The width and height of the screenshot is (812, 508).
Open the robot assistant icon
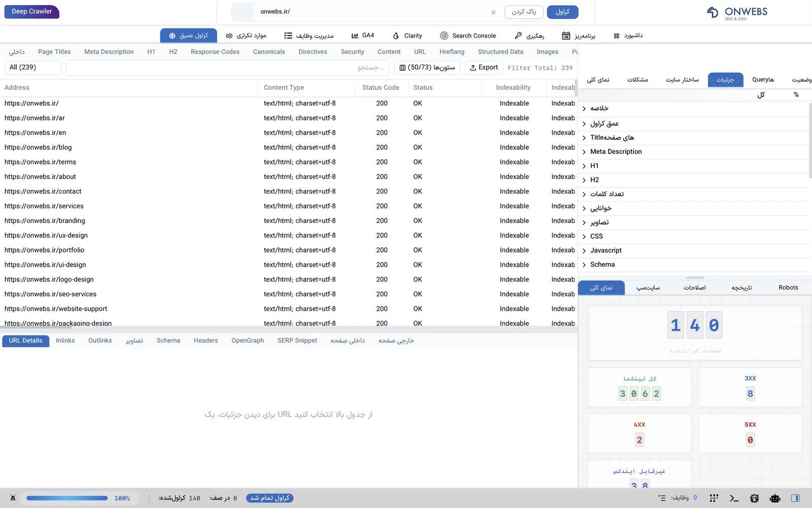[775, 498]
